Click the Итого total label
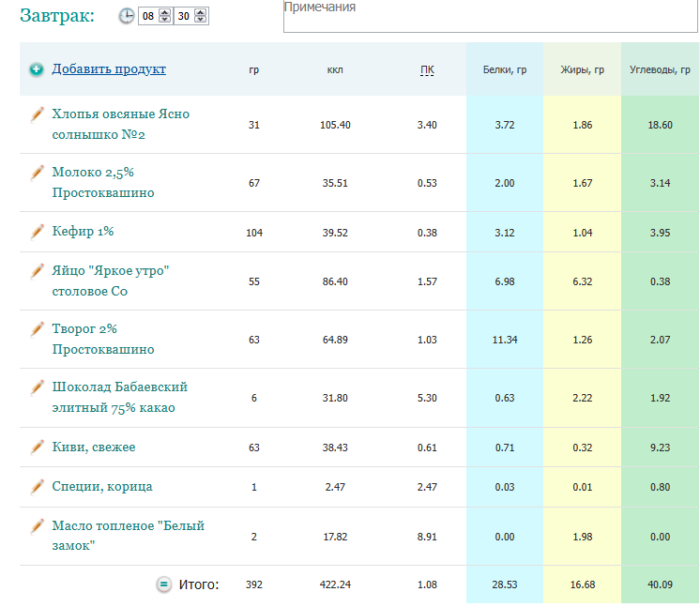The width and height of the screenshot is (700, 607). (199, 584)
